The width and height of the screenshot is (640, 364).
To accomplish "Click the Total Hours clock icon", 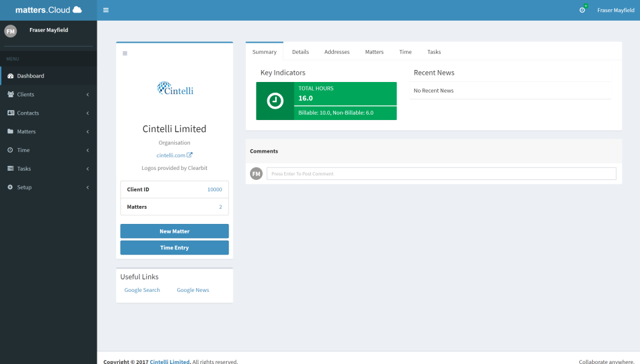I will (x=275, y=101).
